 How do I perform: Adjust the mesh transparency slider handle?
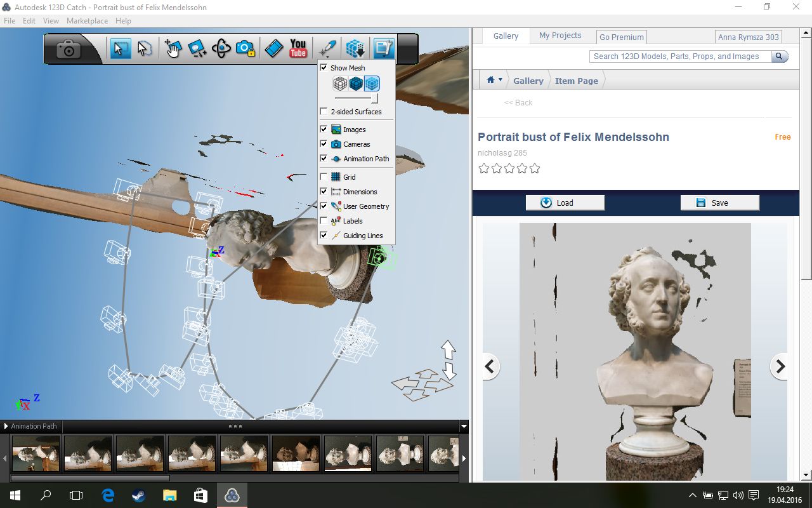(x=375, y=98)
